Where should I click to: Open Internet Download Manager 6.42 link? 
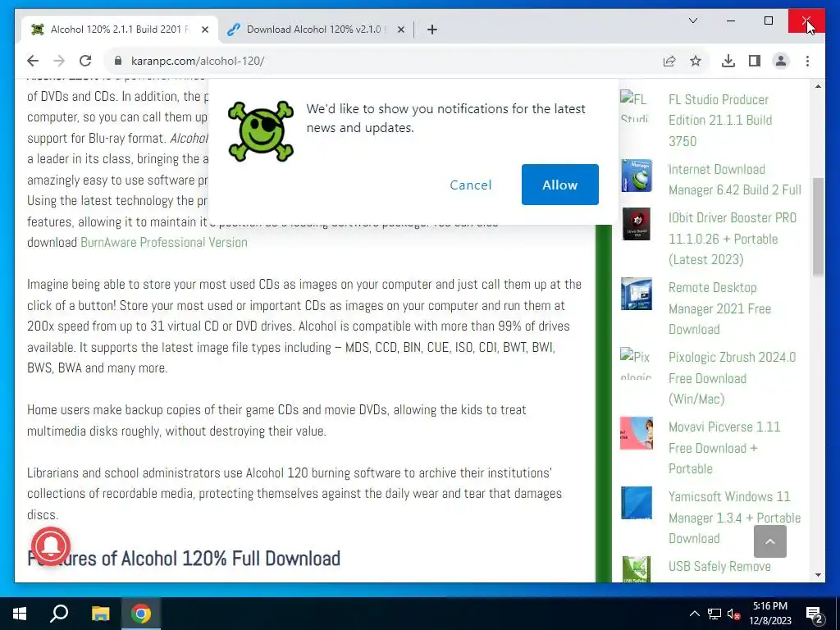pyautogui.click(x=734, y=180)
